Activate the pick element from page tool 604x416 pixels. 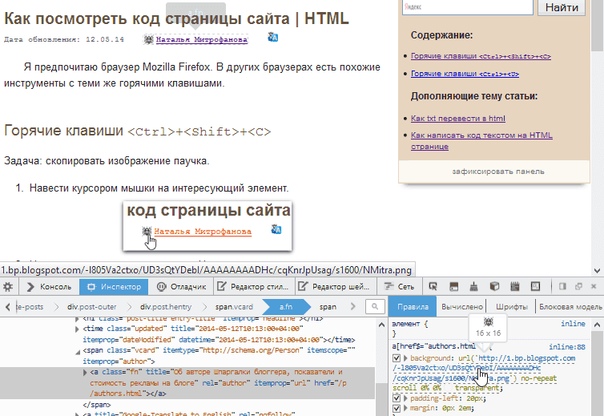[x=433, y=287]
